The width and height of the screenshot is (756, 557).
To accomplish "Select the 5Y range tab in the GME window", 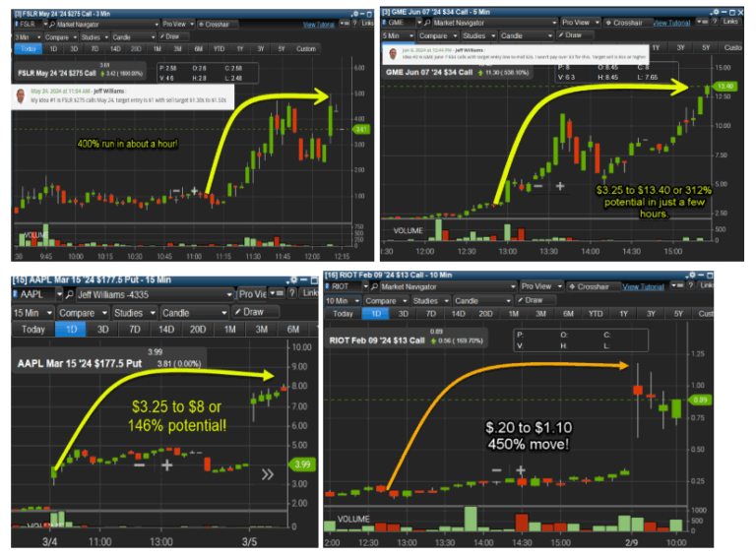I will click(x=706, y=47).
